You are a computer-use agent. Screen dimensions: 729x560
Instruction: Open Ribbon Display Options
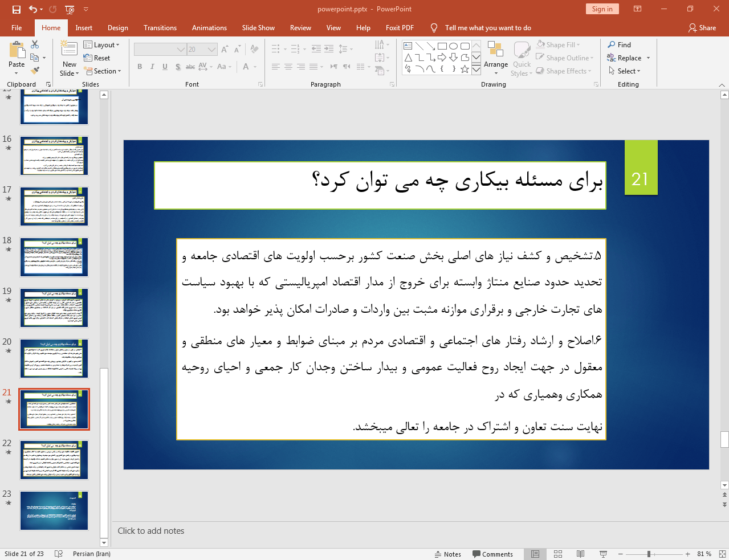point(638,9)
